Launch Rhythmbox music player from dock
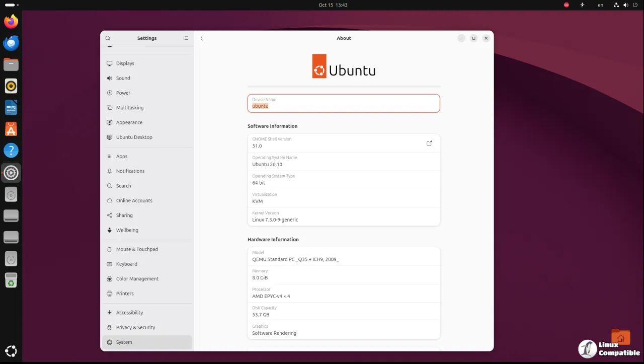Screen dimensions: 644x364 click(x=11, y=86)
